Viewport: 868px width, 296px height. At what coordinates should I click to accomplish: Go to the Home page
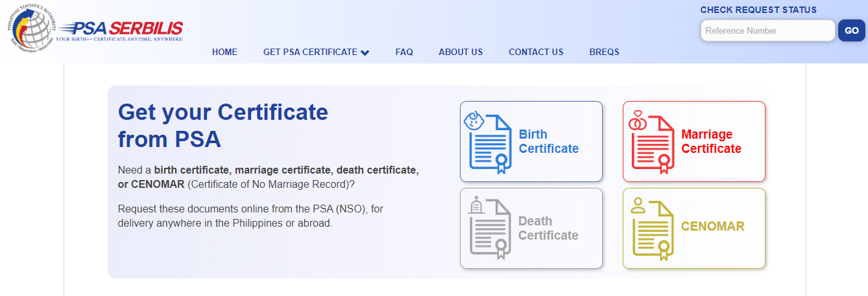pyautogui.click(x=224, y=52)
